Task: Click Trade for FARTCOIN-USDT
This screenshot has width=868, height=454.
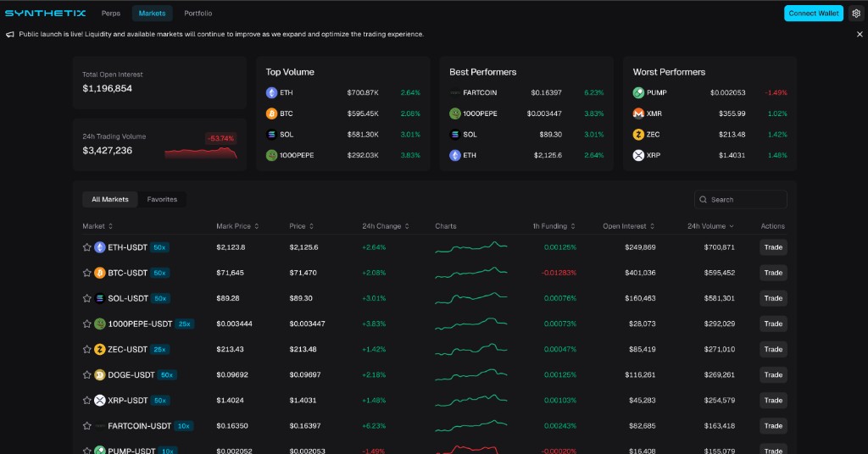Action: tap(773, 425)
